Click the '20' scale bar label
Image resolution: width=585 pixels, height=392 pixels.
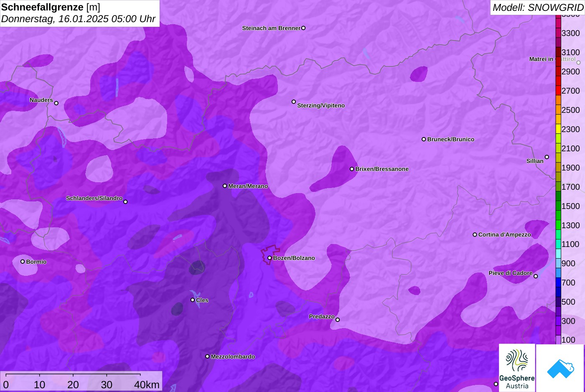coord(73,384)
